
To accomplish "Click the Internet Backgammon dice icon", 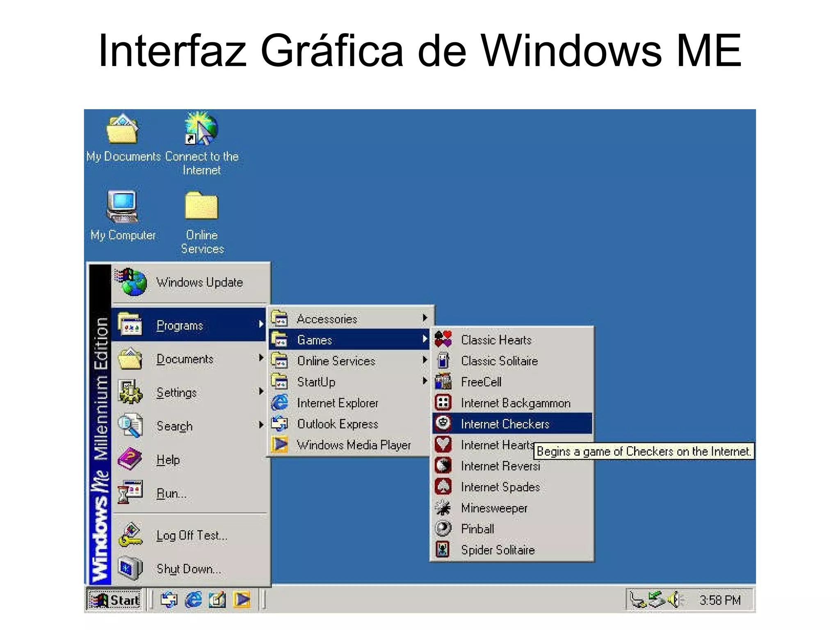I will 443,402.
